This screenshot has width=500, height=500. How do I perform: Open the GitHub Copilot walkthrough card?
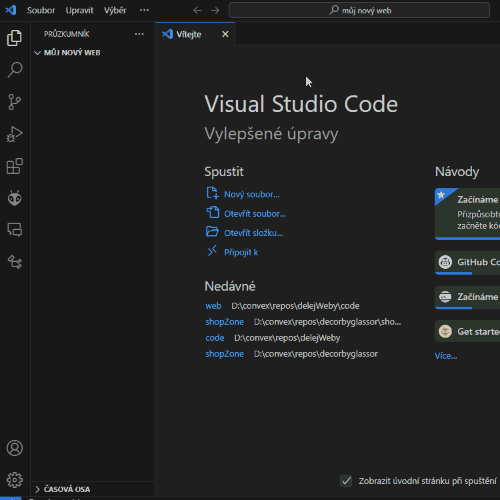(467, 263)
